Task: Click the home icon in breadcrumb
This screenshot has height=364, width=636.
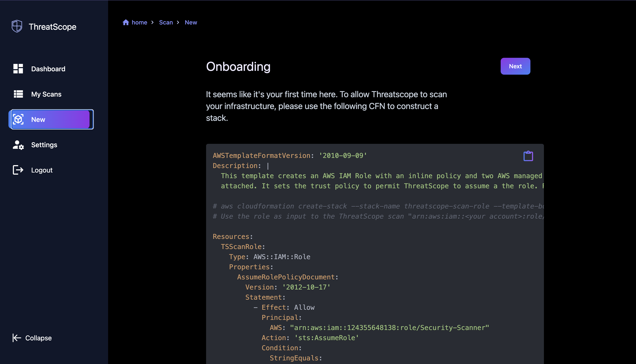Action: pos(126,23)
